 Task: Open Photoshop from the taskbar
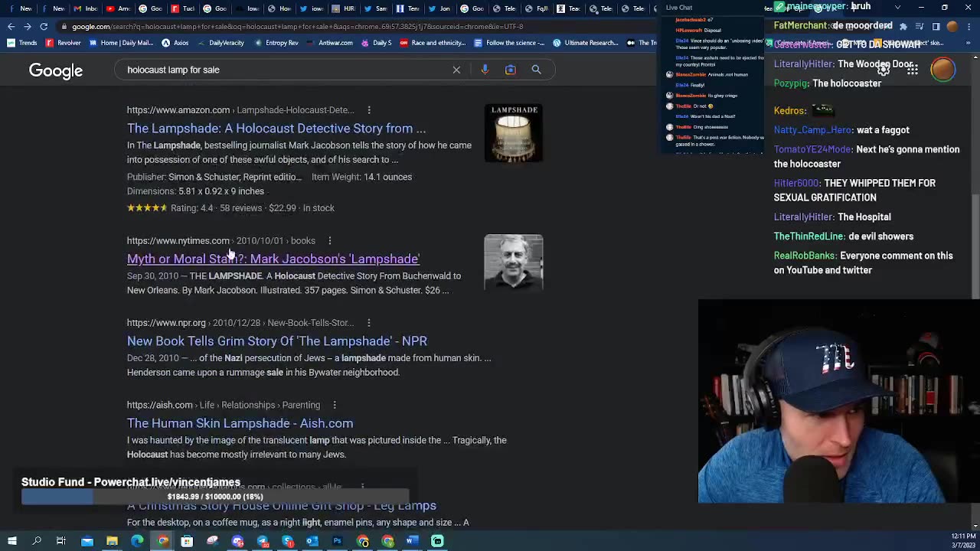tap(337, 541)
